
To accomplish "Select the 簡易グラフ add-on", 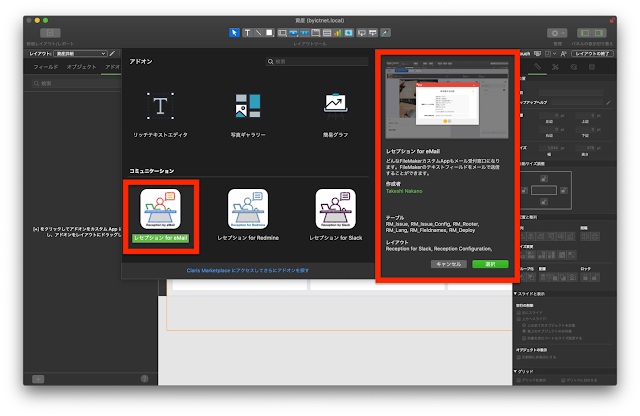I will [336, 115].
